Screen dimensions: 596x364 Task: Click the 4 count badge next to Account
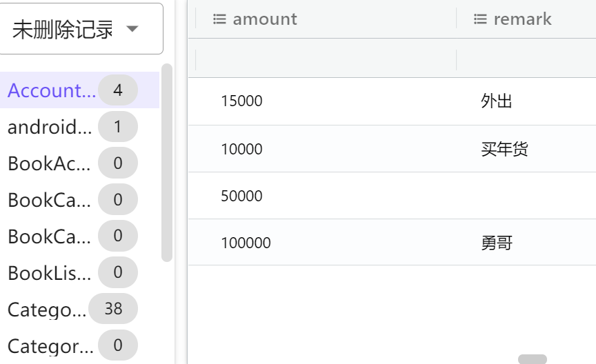click(x=118, y=90)
